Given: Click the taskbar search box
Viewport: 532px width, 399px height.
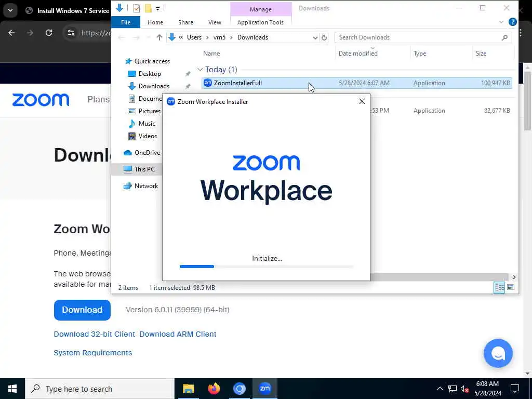Looking at the screenshot, I should click(100, 389).
